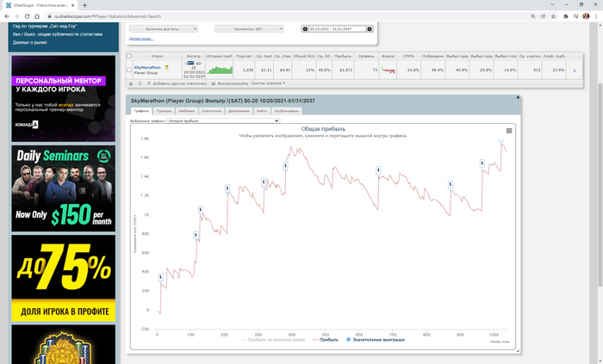Open the "Гид по турнирам Сит-энд-Гоу" sidebar link
Image resolution: width=603 pixels, height=364 pixels.
pyautogui.click(x=45, y=26)
